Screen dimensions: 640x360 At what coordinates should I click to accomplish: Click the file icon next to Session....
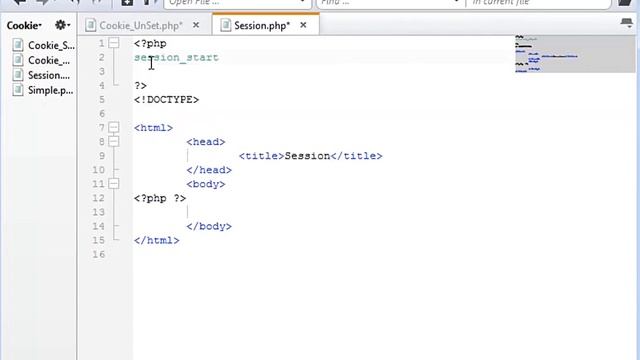(x=18, y=75)
